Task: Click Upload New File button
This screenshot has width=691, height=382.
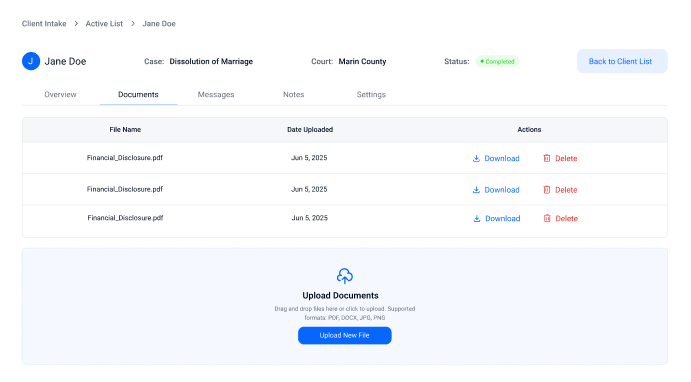Action: coord(345,335)
